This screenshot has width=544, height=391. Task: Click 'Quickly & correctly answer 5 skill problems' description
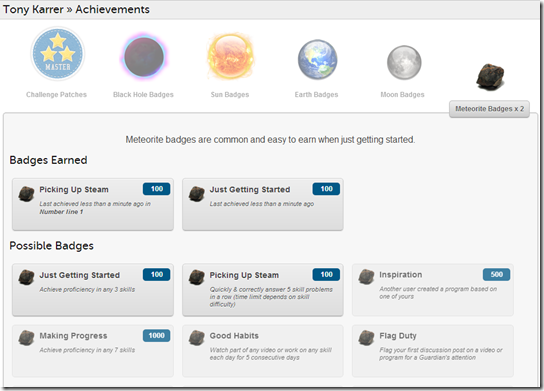point(271,297)
